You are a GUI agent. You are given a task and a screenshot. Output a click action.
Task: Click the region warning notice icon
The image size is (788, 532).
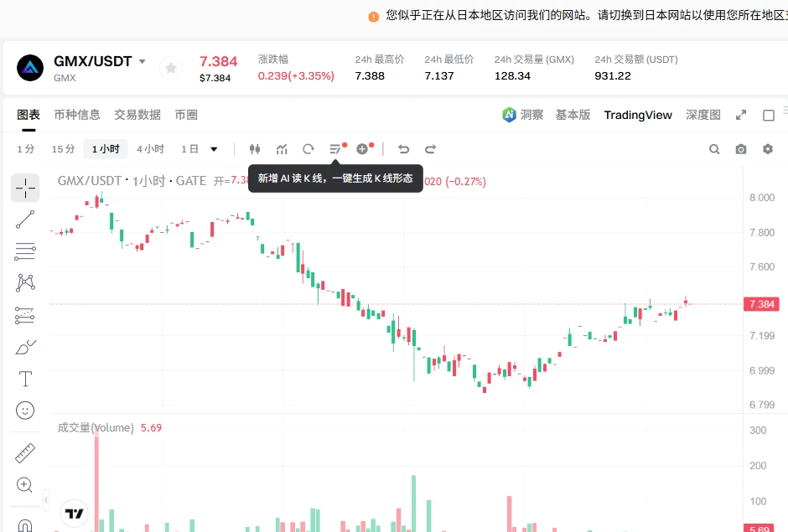pyautogui.click(x=373, y=17)
